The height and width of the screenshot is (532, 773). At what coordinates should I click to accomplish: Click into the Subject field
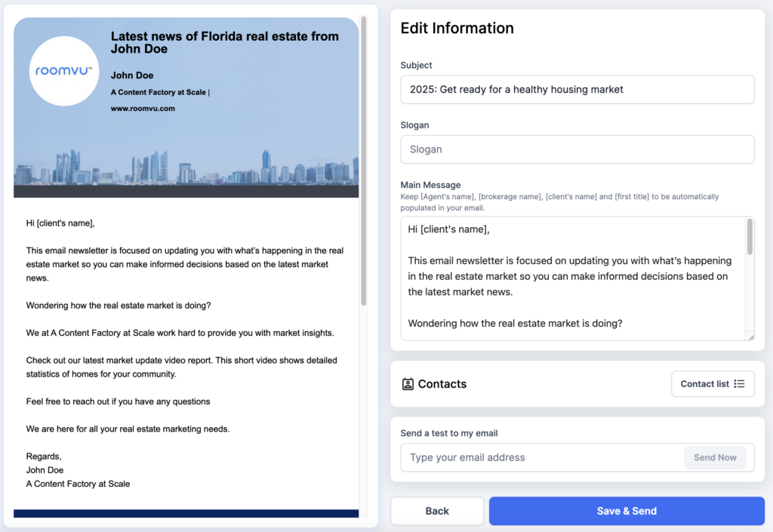click(x=577, y=89)
